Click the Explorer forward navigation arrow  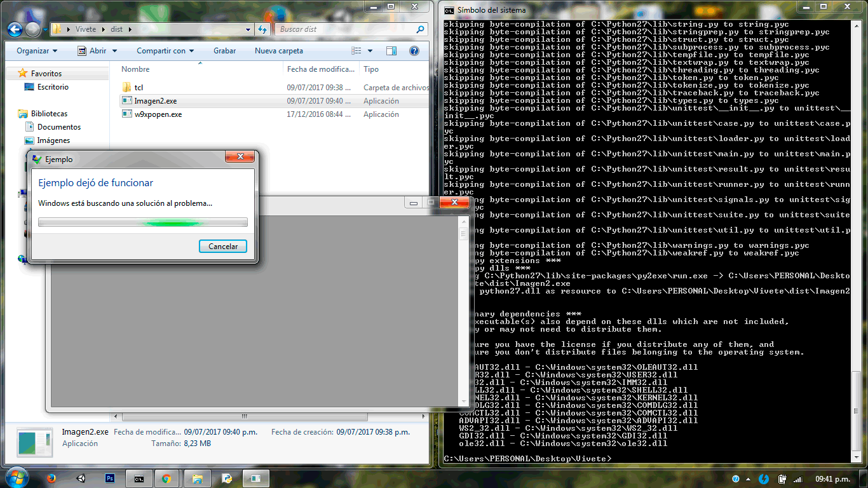(32, 29)
